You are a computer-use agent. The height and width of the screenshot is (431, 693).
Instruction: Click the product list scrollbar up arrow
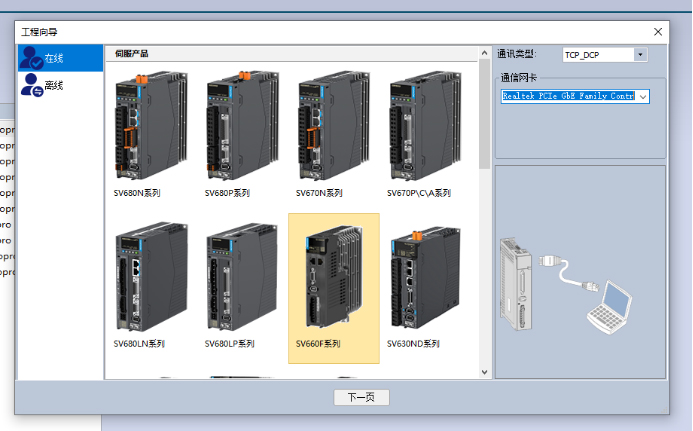[x=485, y=52]
